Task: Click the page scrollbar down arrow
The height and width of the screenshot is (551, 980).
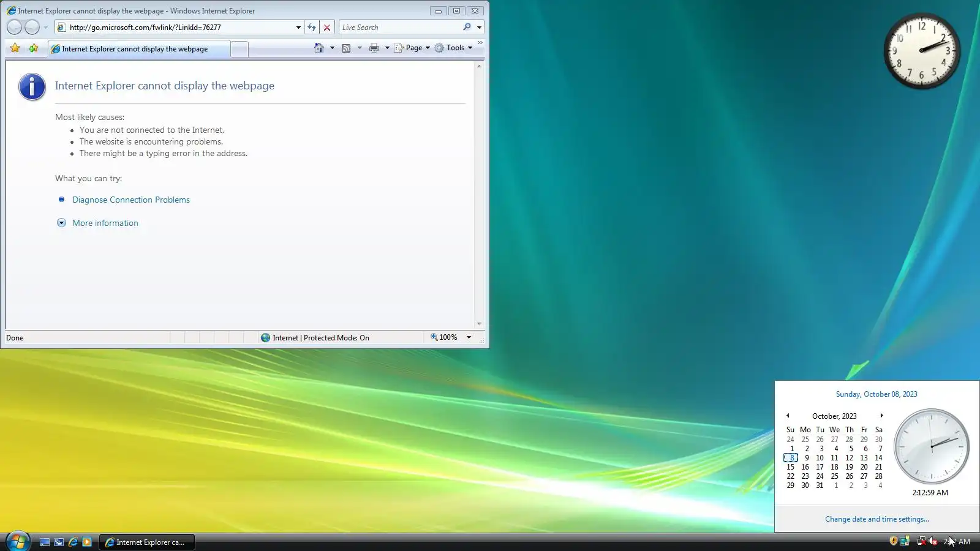Action: [479, 324]
